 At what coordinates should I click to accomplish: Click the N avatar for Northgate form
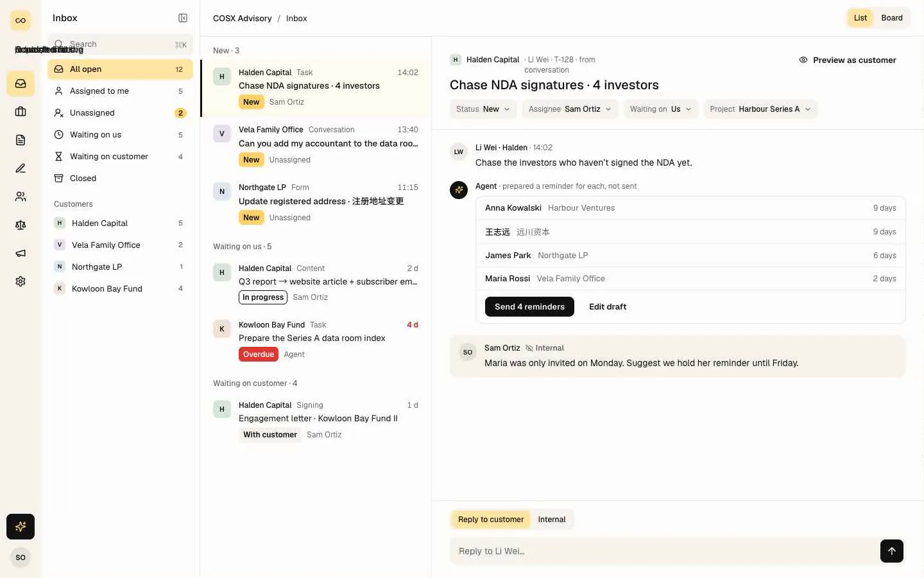222,192
